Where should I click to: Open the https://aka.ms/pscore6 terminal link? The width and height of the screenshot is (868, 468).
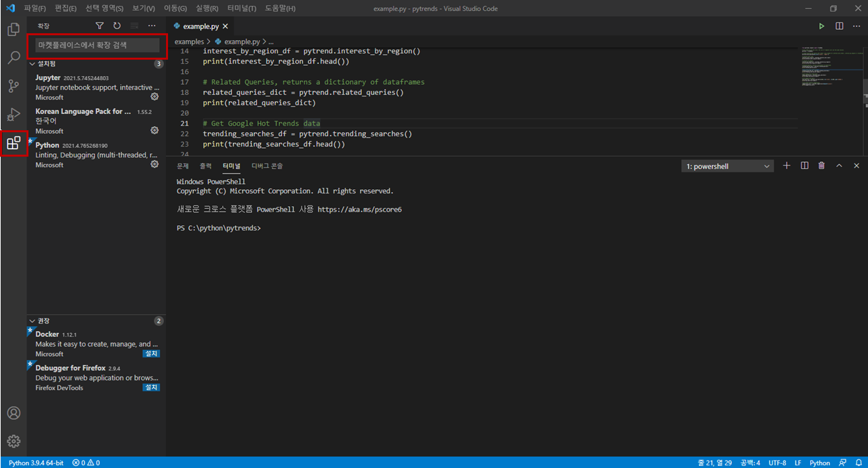tap(360, 210)
